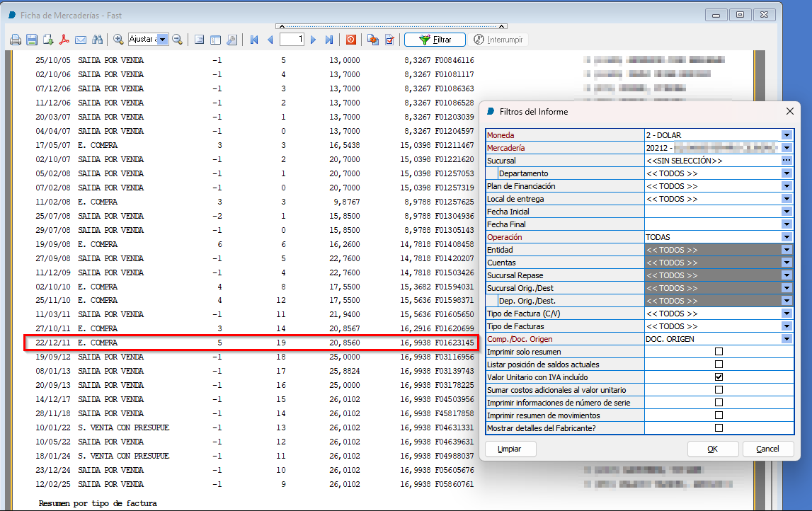812x511 pixels.
Task: Expand the Tipo de Factura (C/V) dropdown
Action: coord(787,314)
